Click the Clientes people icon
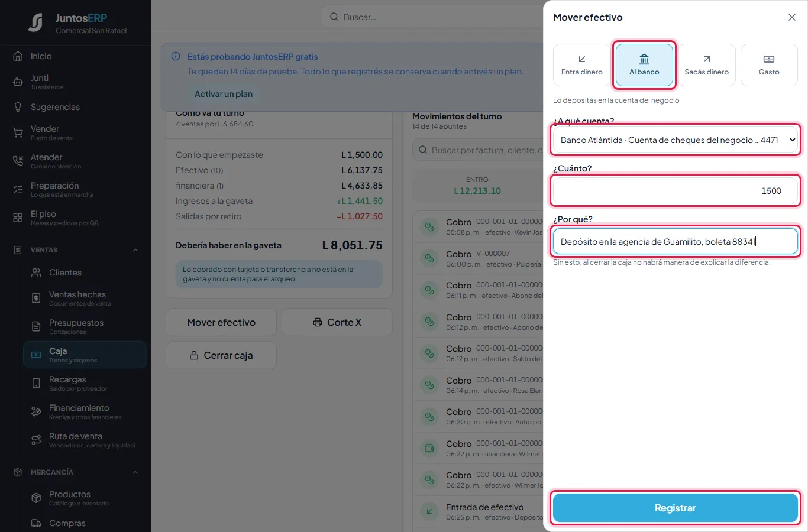808x532 pixels. (x=36, y=273)
